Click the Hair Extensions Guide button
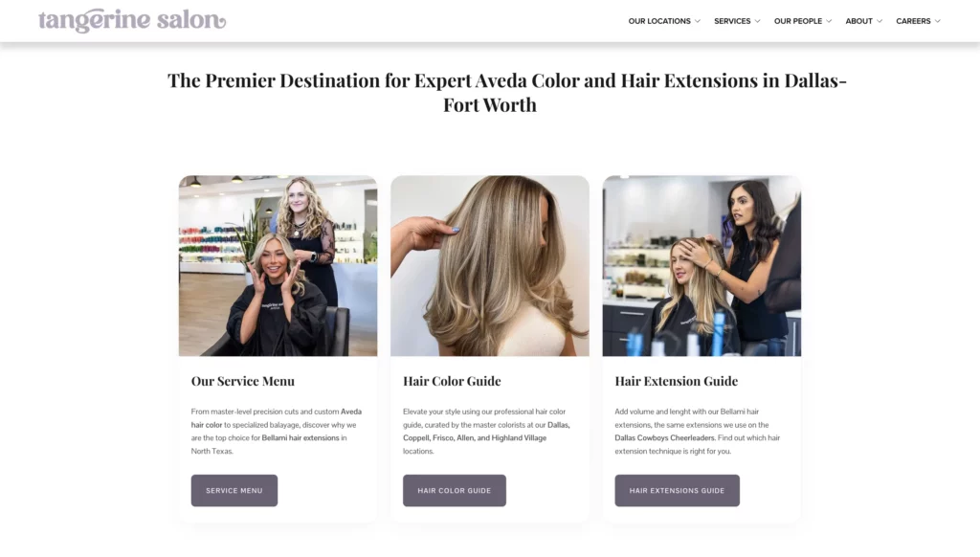Screen dimensions: 980x557 point(677,491)
